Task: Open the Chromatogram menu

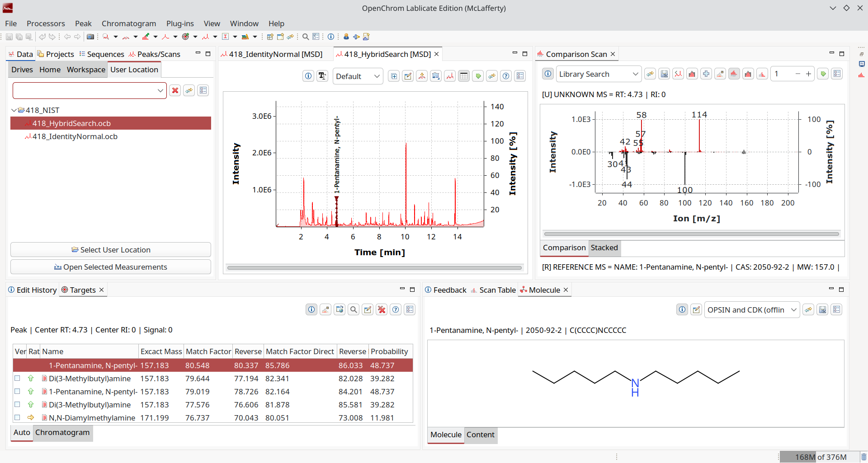Action: click(129, 23)
